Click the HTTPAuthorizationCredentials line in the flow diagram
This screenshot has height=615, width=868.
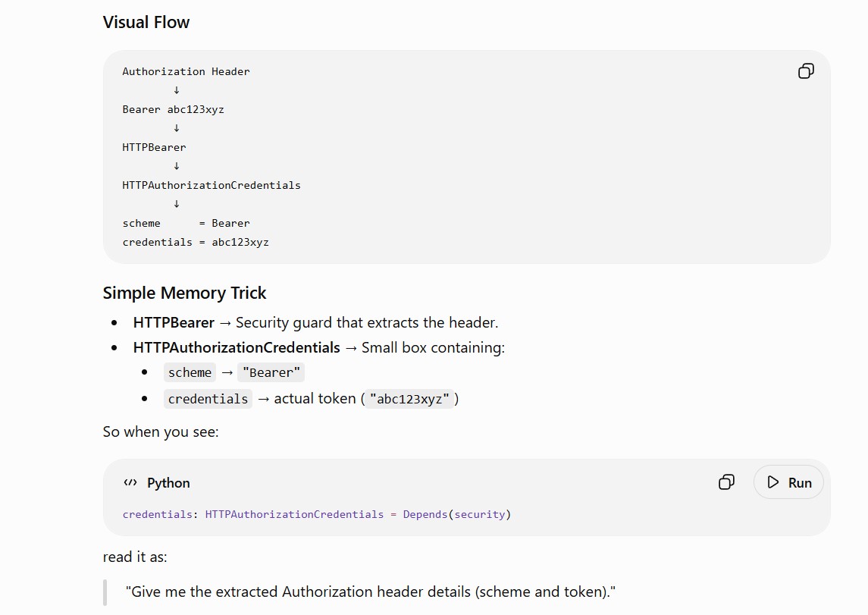tap(212, 186)
